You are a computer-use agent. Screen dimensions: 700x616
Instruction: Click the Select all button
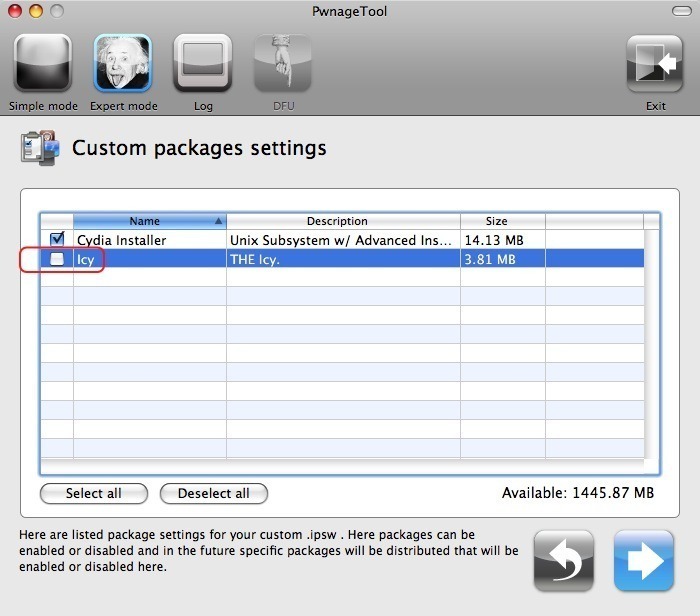[94, 493]
